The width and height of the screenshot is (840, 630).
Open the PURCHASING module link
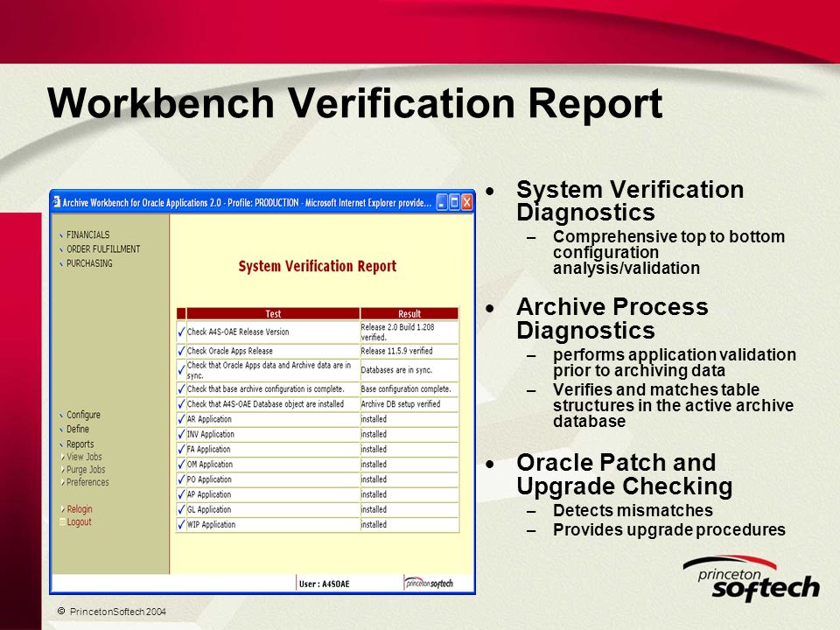click(x=89, y=263)
